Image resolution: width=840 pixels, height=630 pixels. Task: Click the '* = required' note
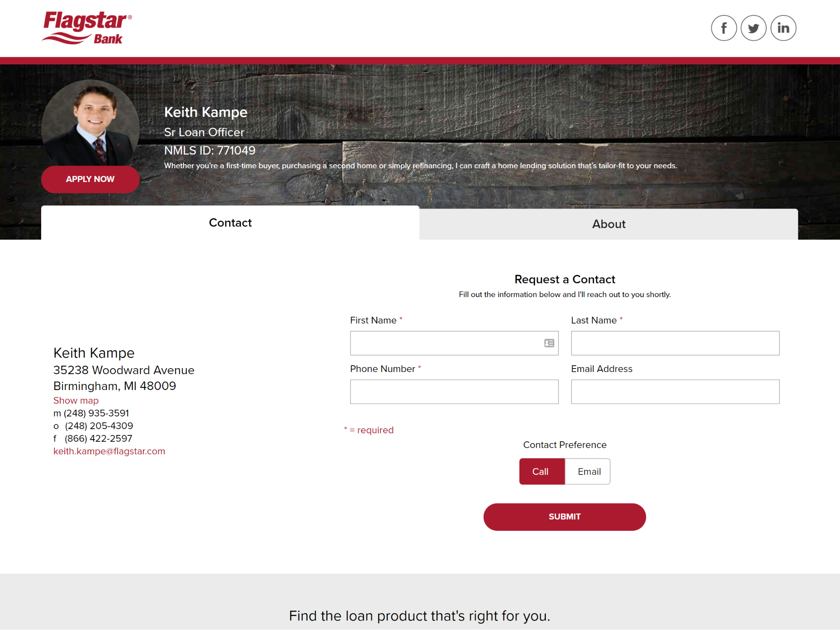369,430
